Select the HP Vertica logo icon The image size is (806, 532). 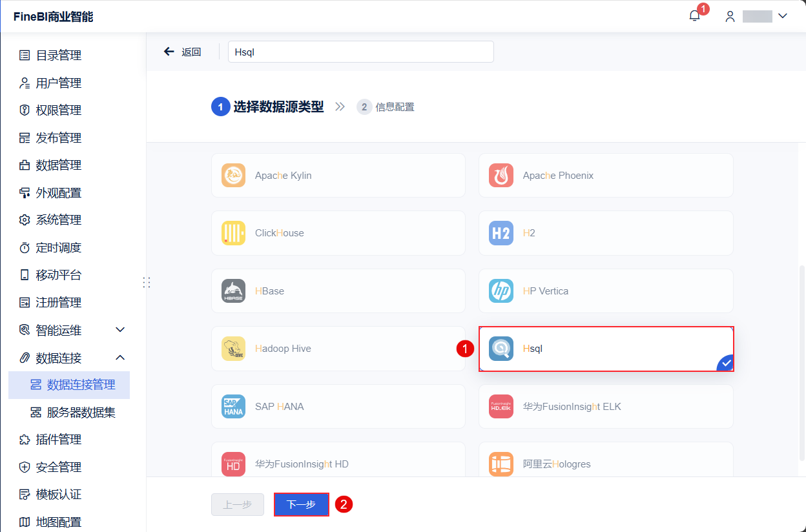tap(501, 291)
